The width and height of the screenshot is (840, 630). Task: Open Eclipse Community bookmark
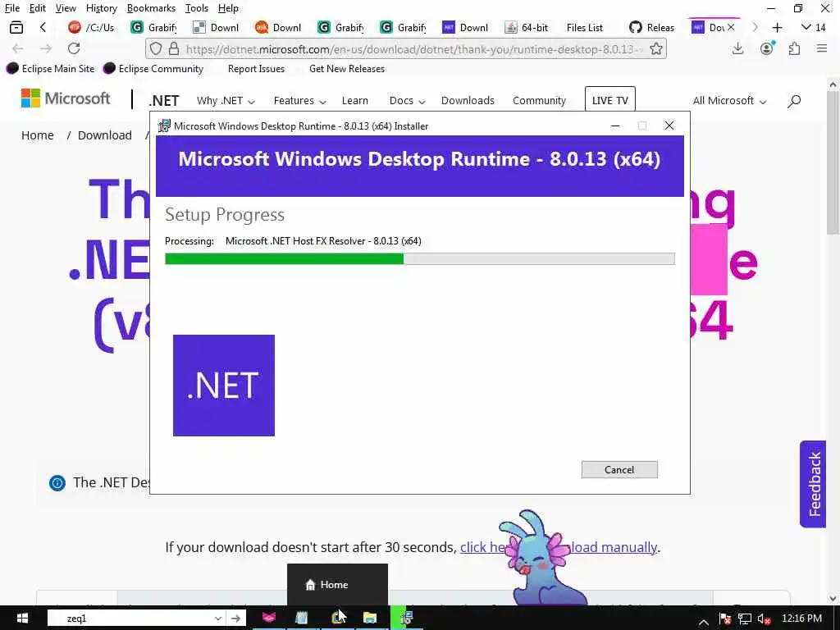pos(153,69)
